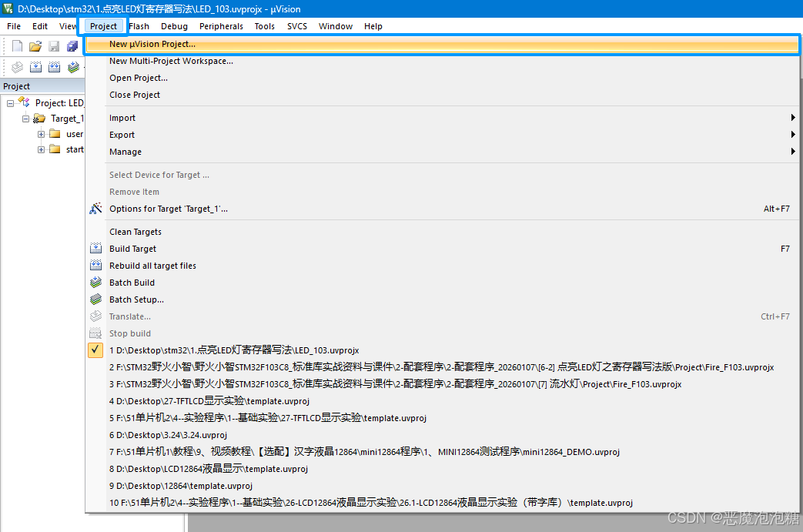Collapse the Target_1 tree node
The height and width of the screenshot is (532, 803).
pyautogui.click(x=25, y=119)
